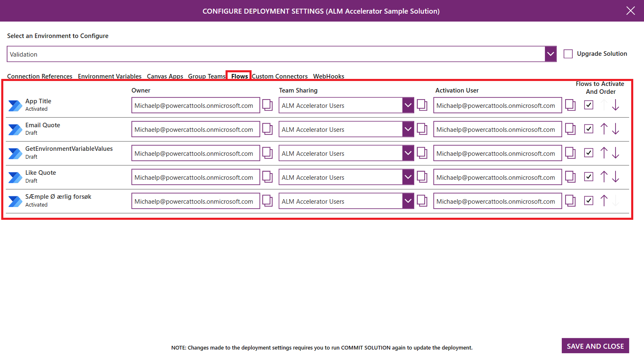This screenshot has height=364, width=644.
Task: Switch to Connection References tab
Action: [x=40, y=76]
